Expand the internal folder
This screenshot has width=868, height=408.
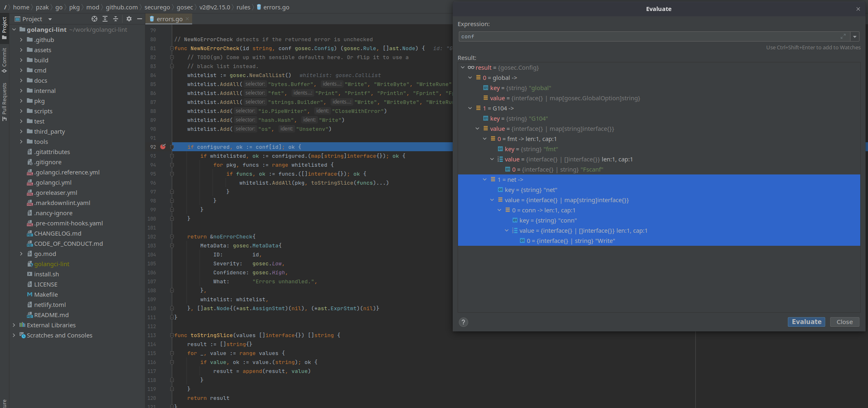tap(21, 91)
